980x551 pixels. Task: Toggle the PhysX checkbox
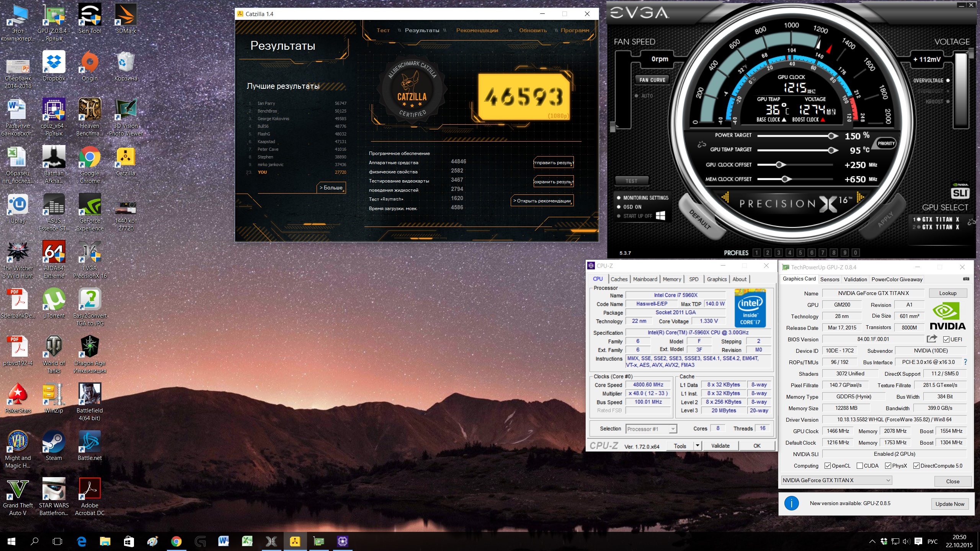tap(888, 466)
